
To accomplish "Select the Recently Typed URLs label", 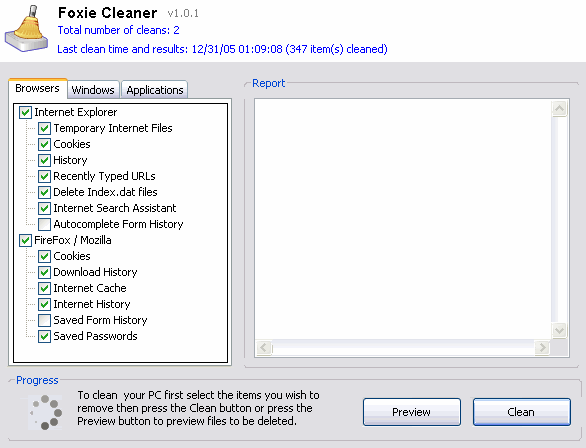I will (x=104, y=176).
